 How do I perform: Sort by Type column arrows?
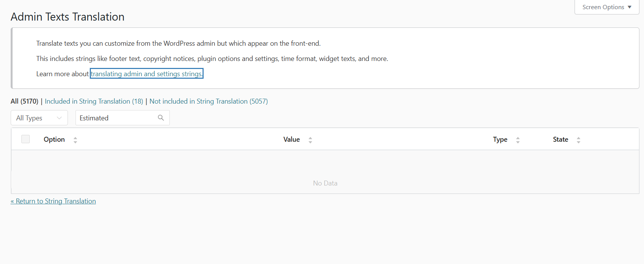pos(518,140)
